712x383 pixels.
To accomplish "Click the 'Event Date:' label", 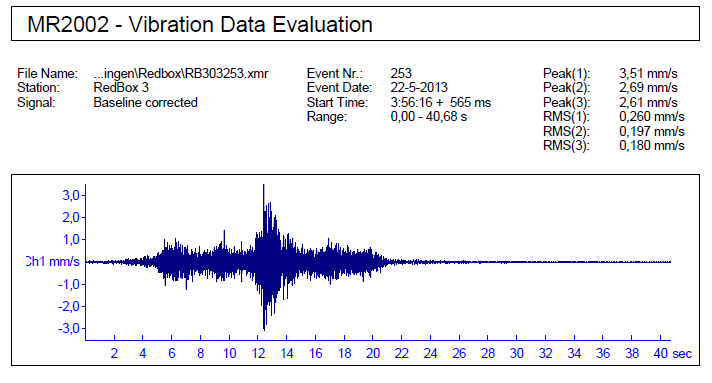I will click(339, 87).
